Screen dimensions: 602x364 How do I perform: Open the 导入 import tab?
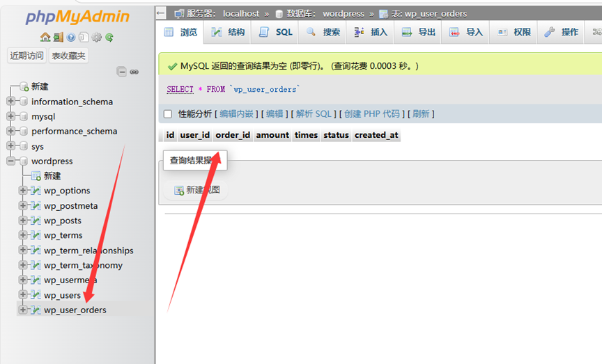coord(465,32)
